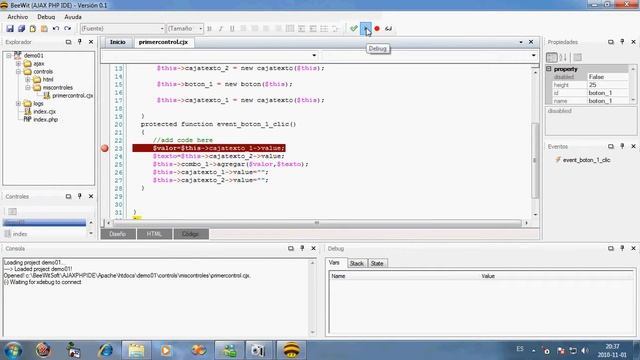
Task: Remove the breakpoint on line 23
Action: [x=105, y=148]
